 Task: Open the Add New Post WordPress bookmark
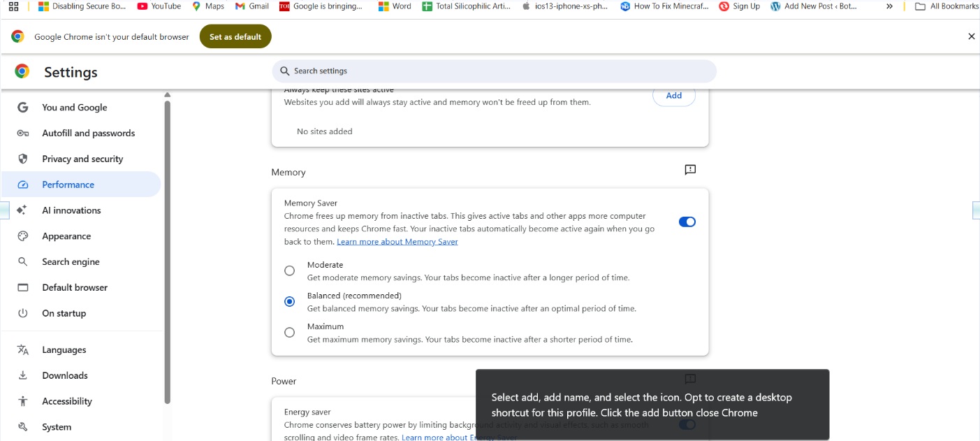814,6
